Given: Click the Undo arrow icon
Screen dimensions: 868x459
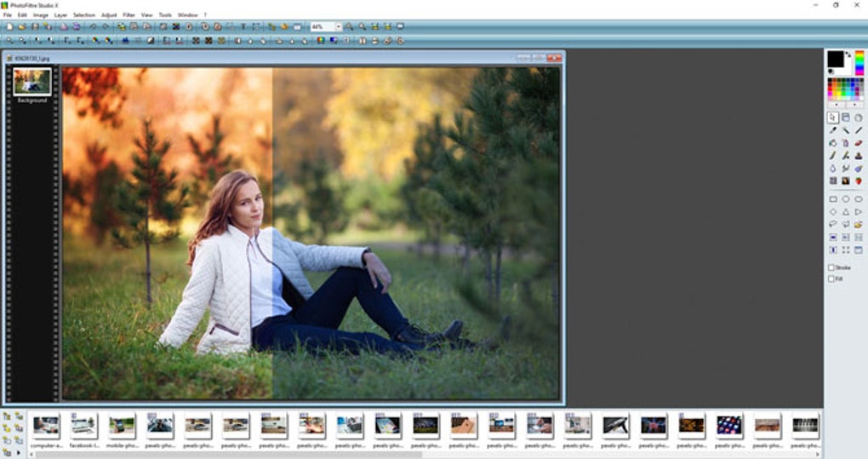Looking at the screenshot, I should (x=93, y=26).
